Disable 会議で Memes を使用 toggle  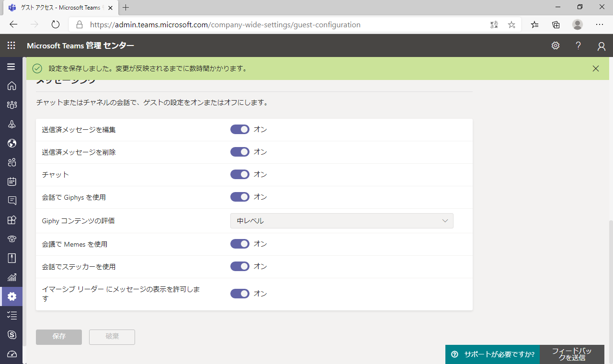[x=240, y=244]
